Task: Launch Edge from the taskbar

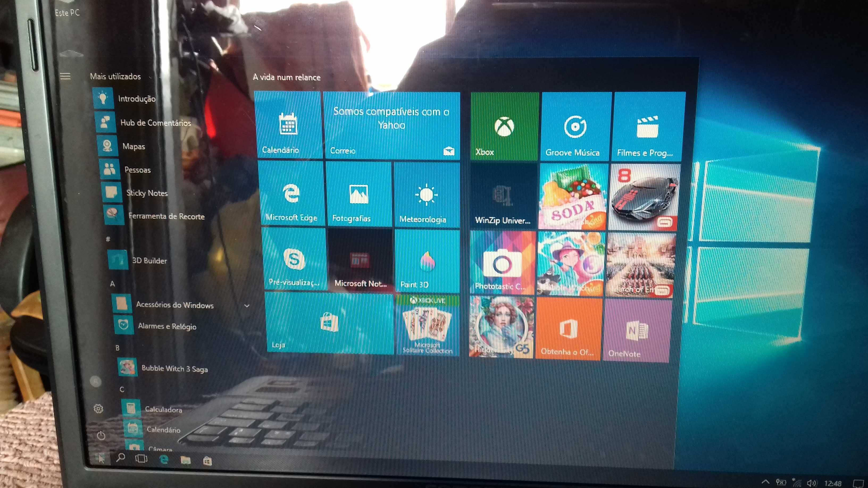Action: pyautogui.click(x=164, y=459)
